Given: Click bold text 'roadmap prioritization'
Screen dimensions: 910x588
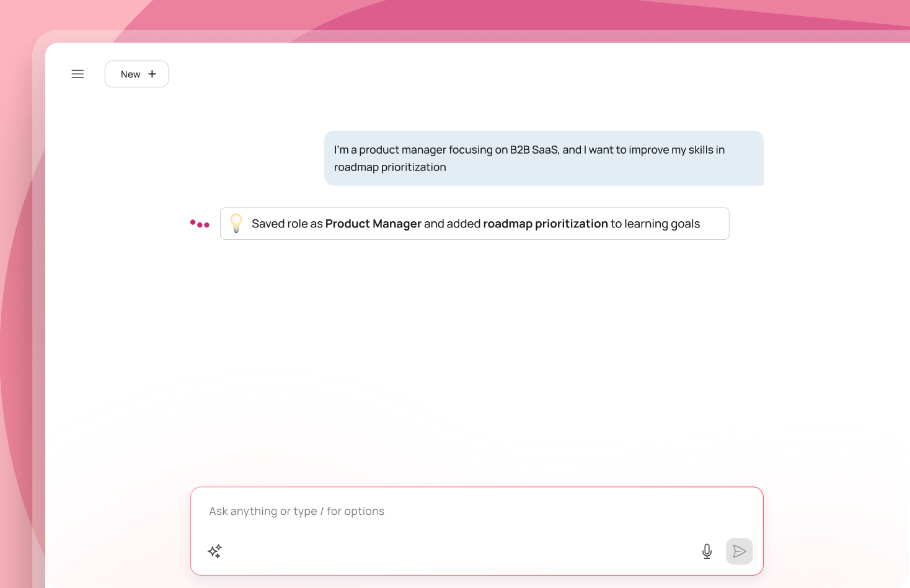Looking at the screenshot, I should [546, 224].
